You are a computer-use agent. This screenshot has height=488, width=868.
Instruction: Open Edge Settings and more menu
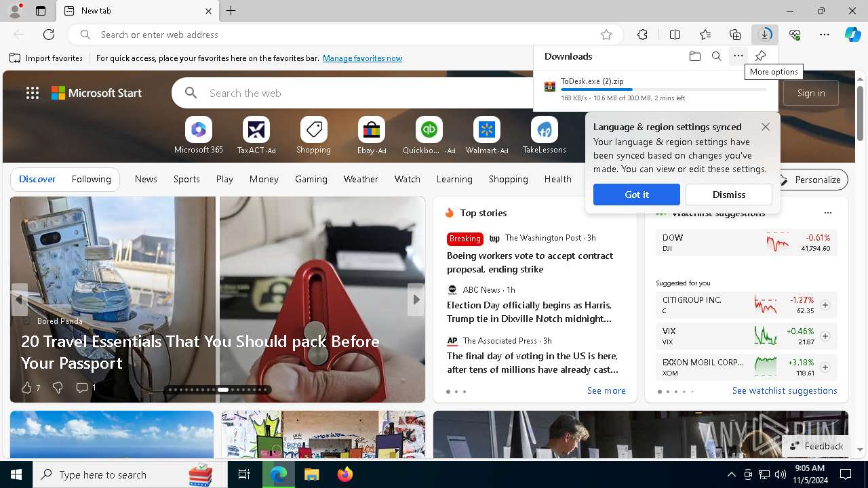[x=825, y=35]
